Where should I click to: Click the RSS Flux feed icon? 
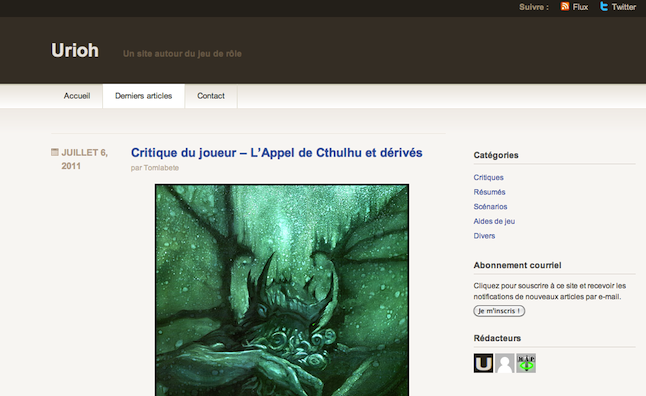(x=565, y=6)
